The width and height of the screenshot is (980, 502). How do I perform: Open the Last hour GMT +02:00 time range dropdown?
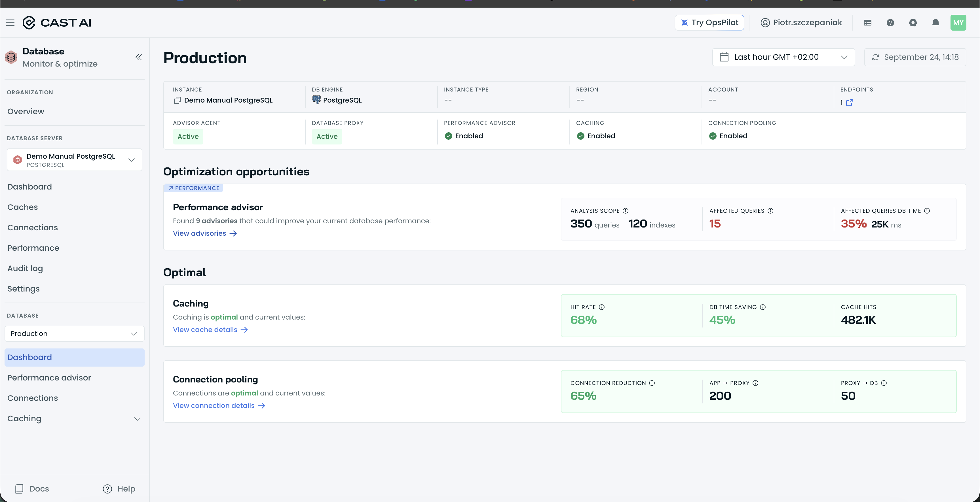pyautogui.click(x=783, y=57)
